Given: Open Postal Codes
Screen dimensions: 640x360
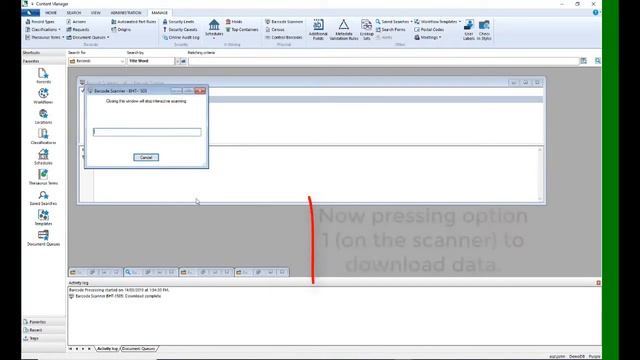Looking at the screenshot, I should [x=429, y=29].
